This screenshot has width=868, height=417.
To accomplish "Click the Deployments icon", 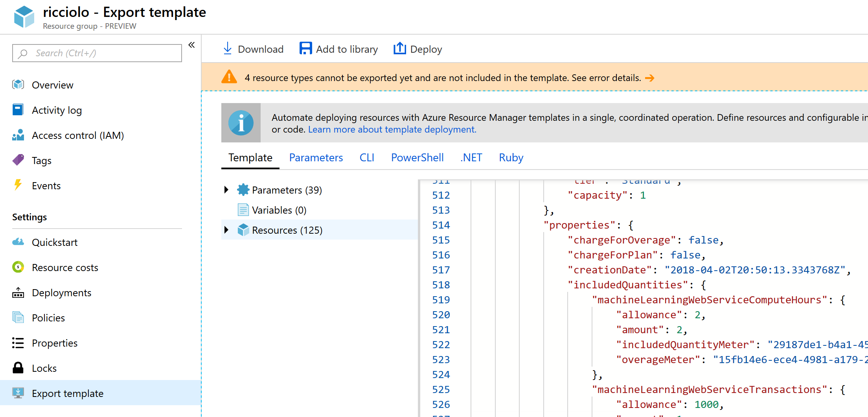I will pyautogui.click(x=18, y=292).
